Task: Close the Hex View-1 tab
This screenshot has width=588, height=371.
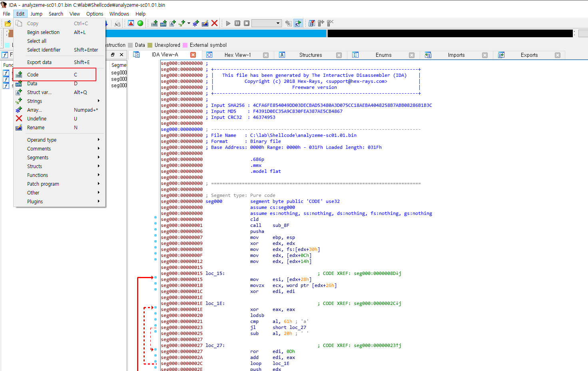Action: pos(266,55)
